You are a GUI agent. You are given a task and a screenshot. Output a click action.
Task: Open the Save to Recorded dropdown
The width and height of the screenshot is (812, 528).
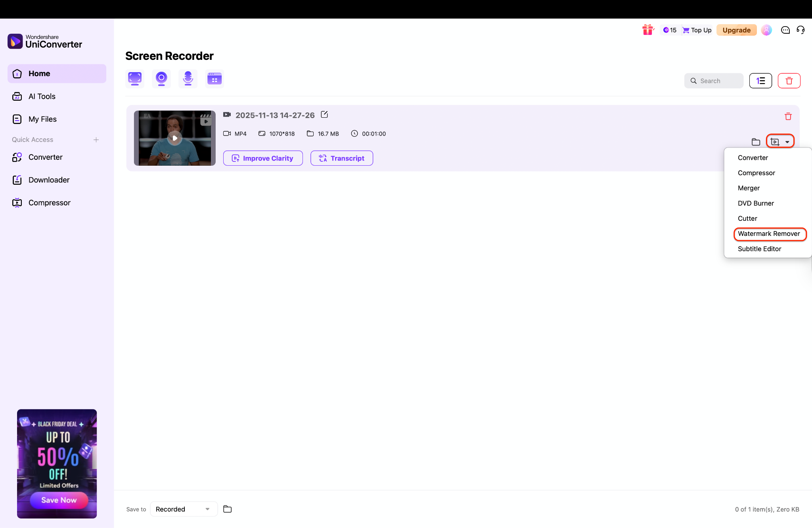(184, 509)
